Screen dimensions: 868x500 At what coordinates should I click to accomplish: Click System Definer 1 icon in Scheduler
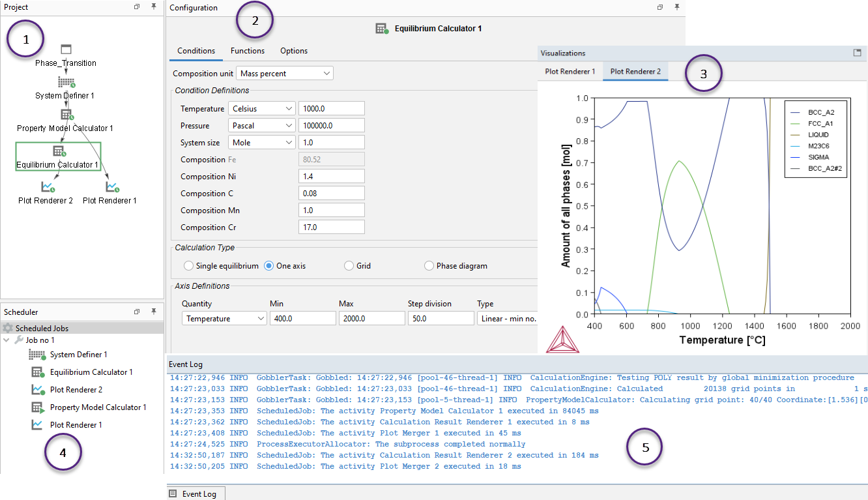[x=37, y=355]
